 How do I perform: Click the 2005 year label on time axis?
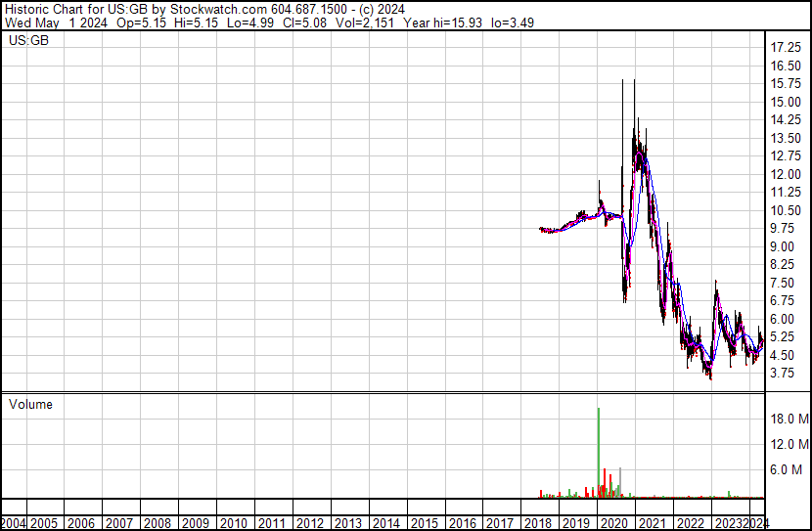pyautogui.click(x=43, y=523)
